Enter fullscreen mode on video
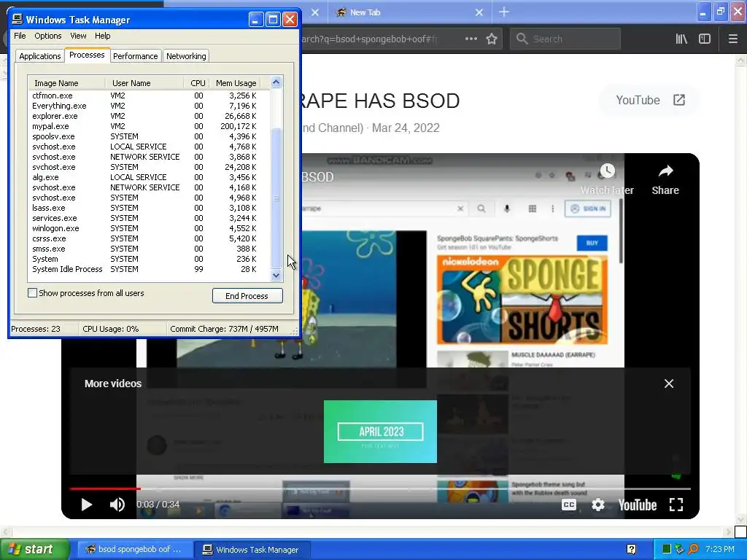 (x=676, y=505)
